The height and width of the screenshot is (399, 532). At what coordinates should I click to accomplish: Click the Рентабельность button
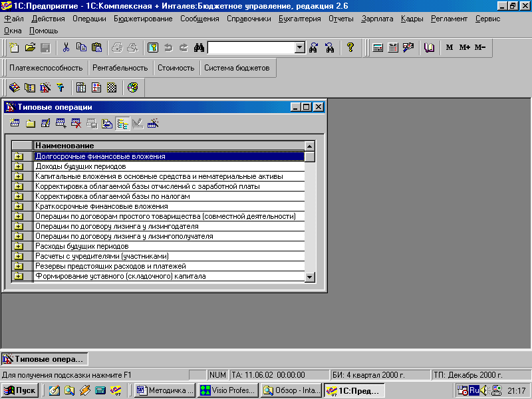point(120,68)
